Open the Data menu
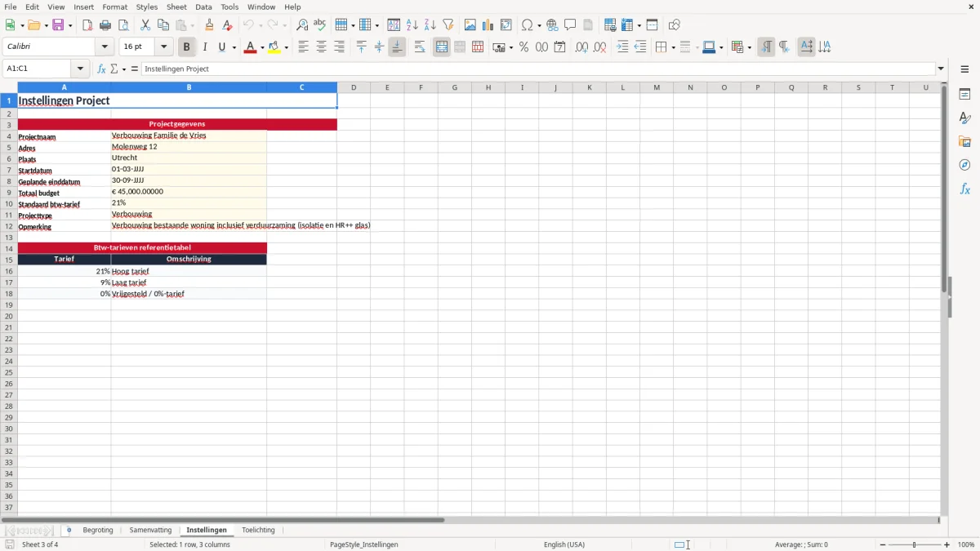The image size is (980, 551). [203, 7]
